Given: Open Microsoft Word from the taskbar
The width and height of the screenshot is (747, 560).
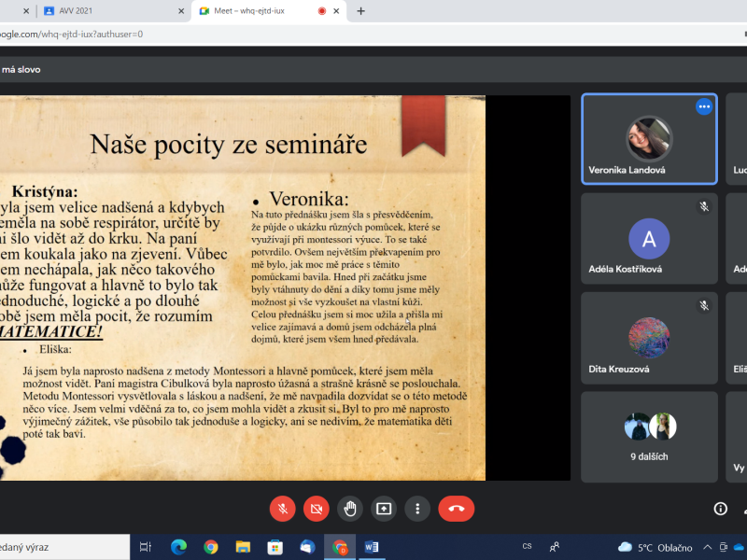Looking at the screenshot, I should pyautogui.click(x=371, y=547).
